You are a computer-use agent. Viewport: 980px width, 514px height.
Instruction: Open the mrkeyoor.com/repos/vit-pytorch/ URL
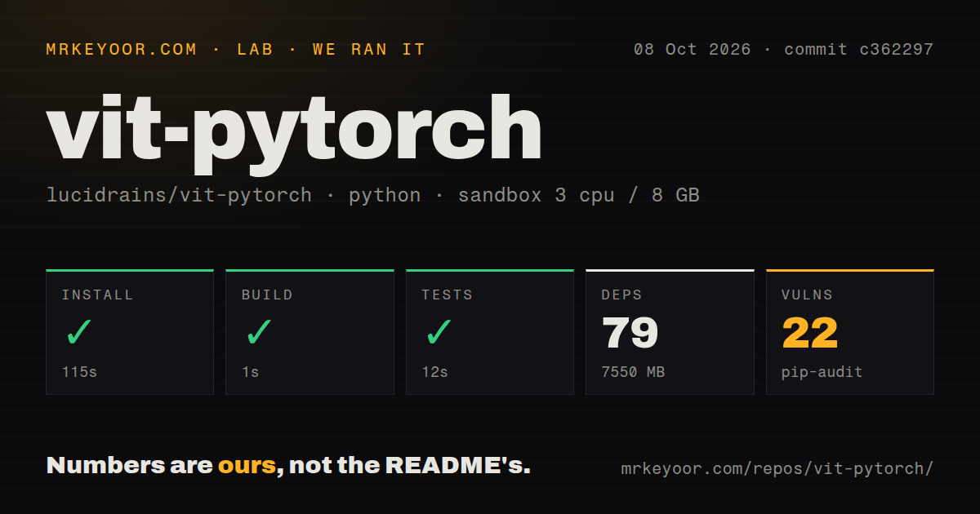point(777,469)
